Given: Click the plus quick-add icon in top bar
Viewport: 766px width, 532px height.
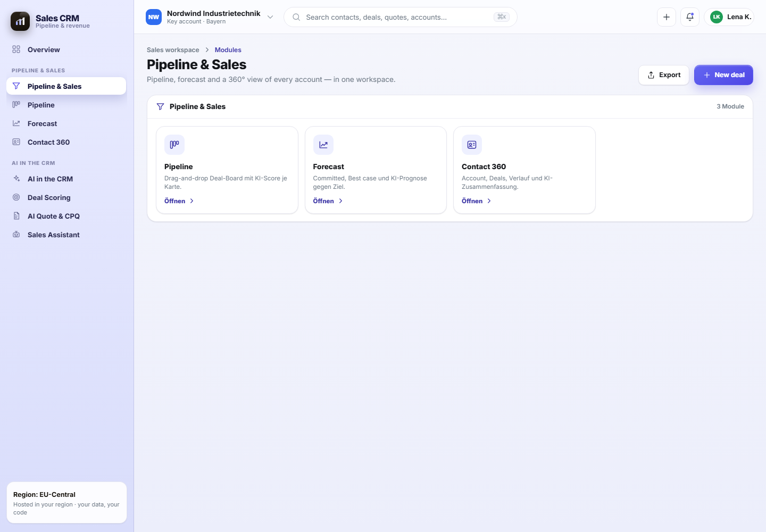Looking at the screenshot, I should 667,17.
